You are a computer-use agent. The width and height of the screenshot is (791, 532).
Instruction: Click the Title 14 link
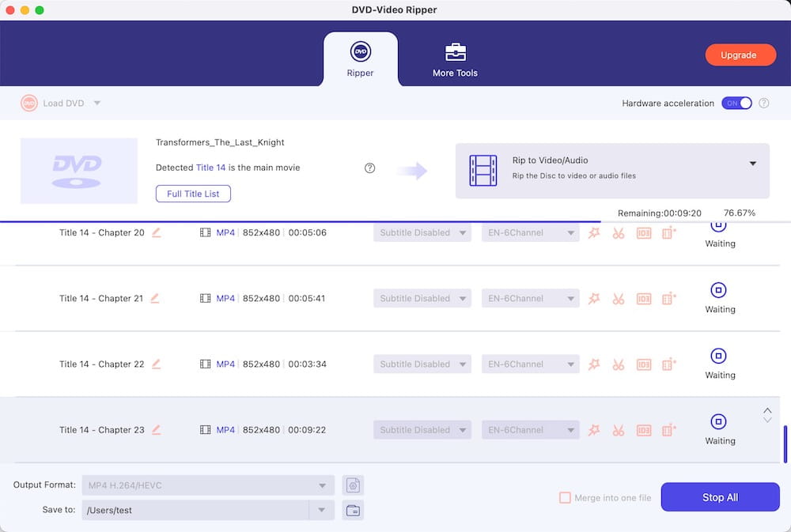211,168
